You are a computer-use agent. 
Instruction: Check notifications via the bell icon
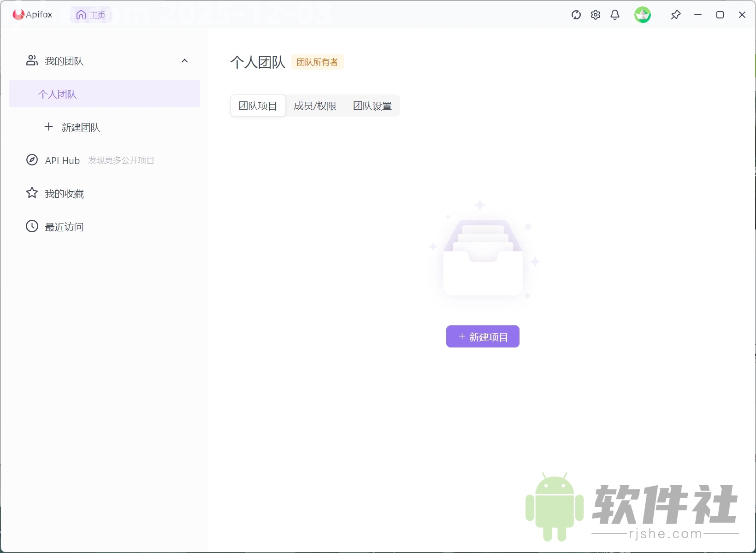615,15
